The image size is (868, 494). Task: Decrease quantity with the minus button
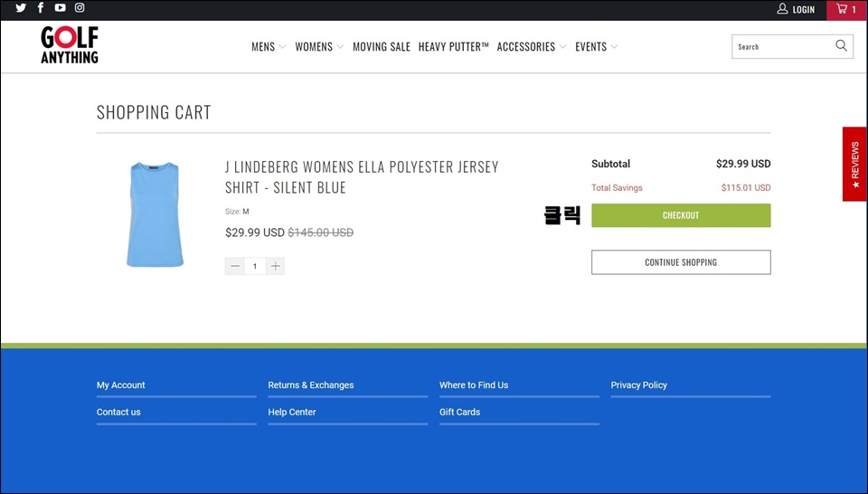235,266
